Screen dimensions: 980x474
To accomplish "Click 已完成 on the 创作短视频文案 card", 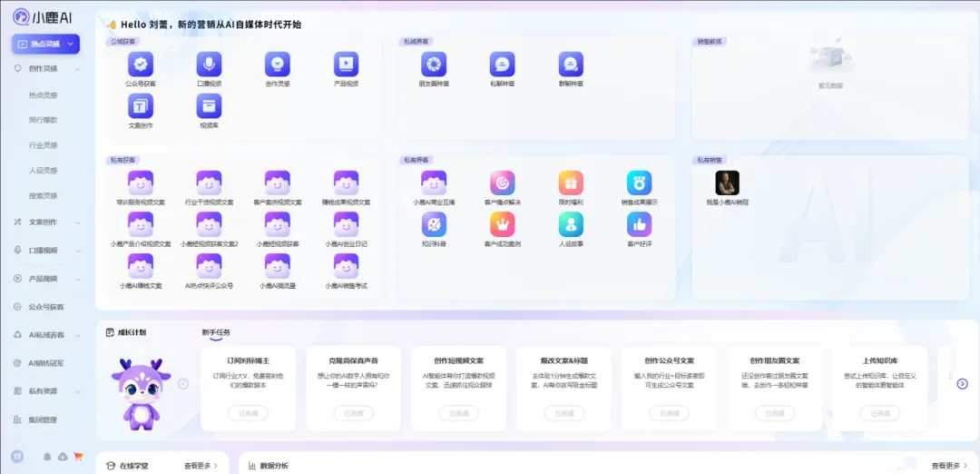I will [x=459, y=413].
